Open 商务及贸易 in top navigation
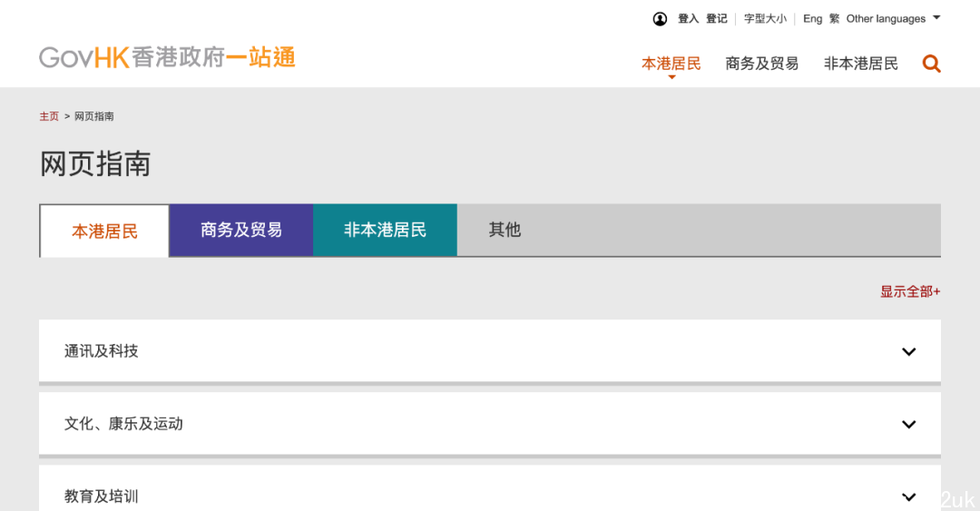The width and height of the screenshot is (980, 511). 762,64
